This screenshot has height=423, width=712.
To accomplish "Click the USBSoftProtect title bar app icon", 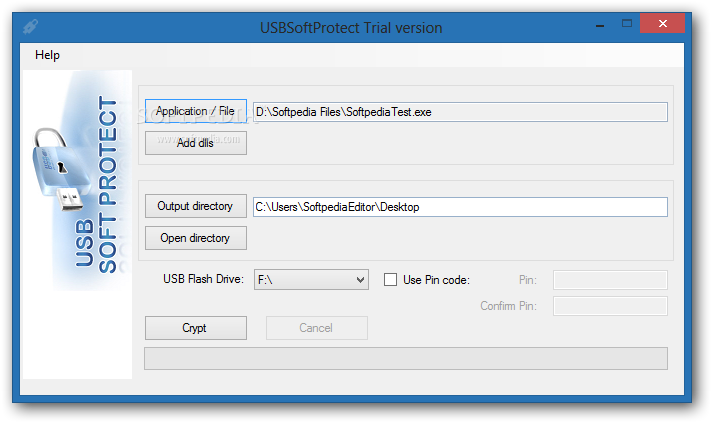I will [x=30, y=27].
